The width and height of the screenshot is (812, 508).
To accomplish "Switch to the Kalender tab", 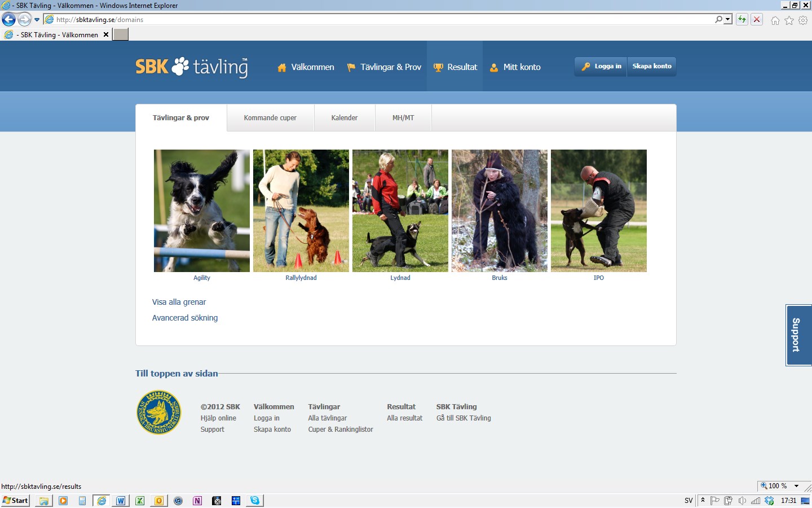I will point(345,118).
